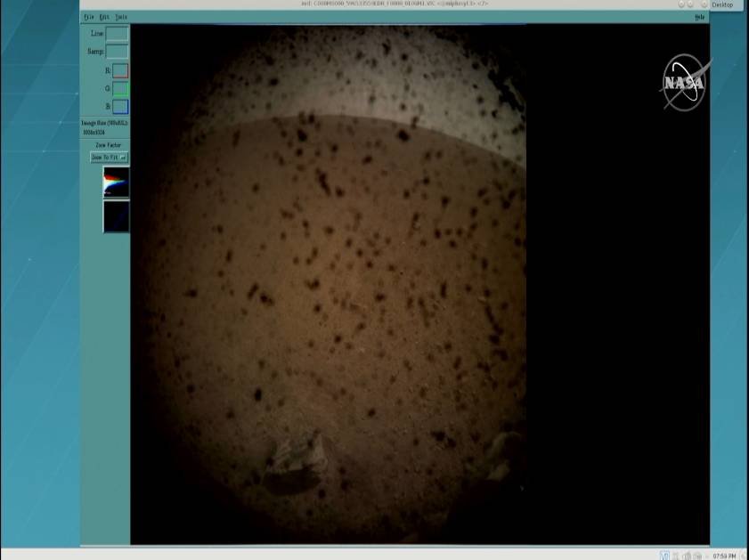This screenshot has width=749, height=560.
Task: Click the NASA logo overlay
Action: click(x=684, y=83)
